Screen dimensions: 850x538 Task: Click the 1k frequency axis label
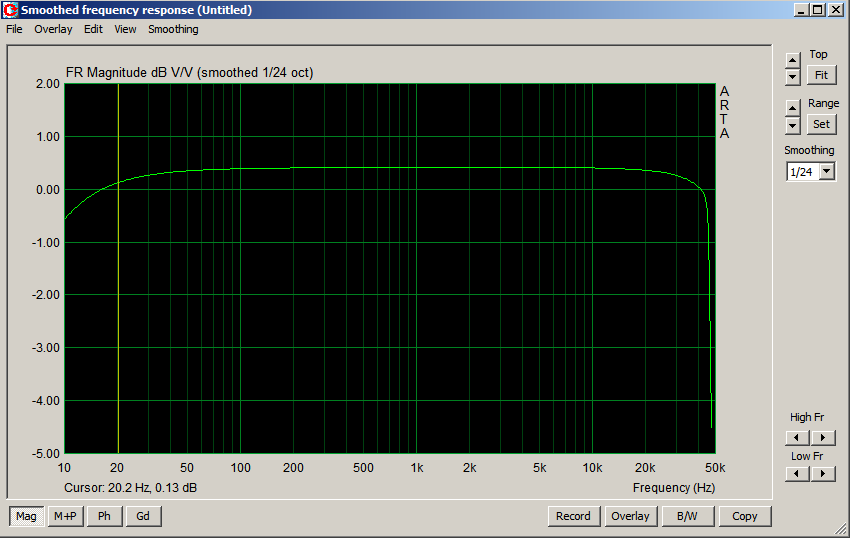(x=416, y=468)
